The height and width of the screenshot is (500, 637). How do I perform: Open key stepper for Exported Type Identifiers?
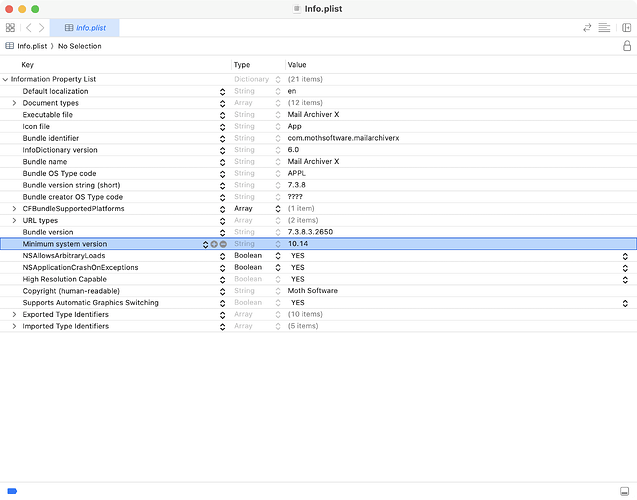[x=222, y=315]
